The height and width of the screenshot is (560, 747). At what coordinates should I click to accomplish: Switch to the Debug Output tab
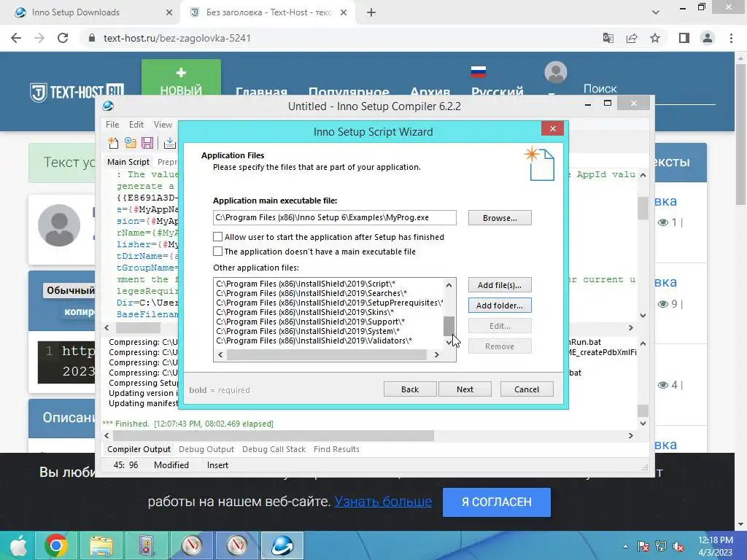click(206, 449)
